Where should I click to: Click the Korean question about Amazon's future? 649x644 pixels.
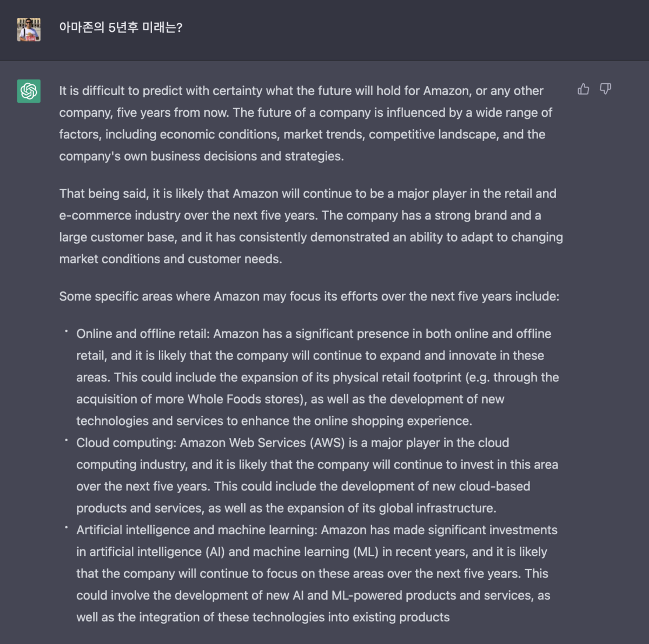pos(121,28)
